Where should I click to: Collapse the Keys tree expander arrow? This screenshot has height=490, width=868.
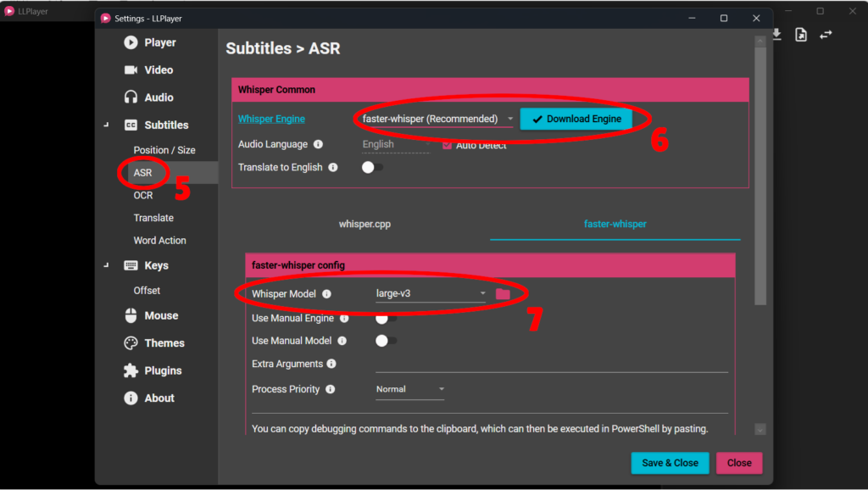click(x=106, y=265)
